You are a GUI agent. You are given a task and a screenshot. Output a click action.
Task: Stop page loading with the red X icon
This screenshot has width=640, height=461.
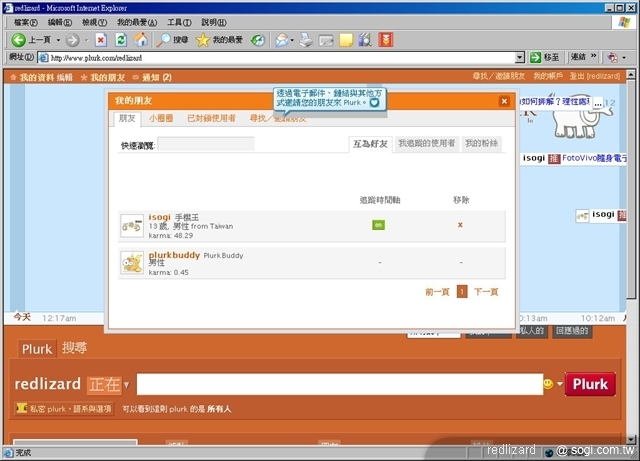[100, 40]
